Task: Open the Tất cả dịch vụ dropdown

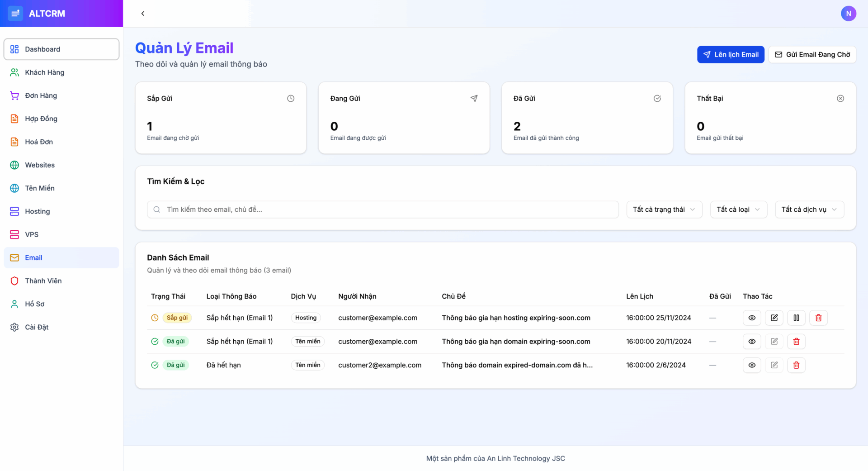Action: (x=809, y=209)
